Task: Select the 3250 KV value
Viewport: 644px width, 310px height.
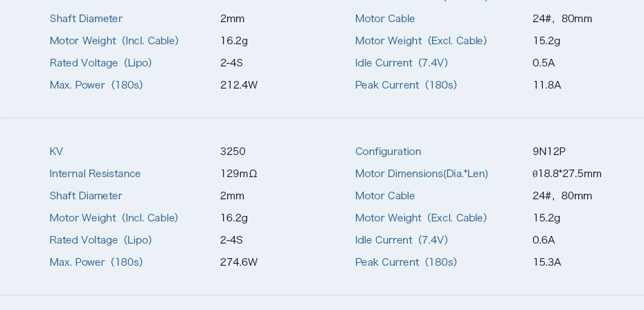Action: [x=233, y=152]
